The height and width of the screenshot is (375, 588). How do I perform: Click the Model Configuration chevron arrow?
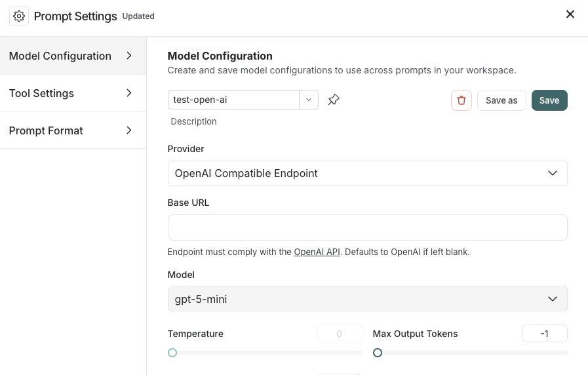(129, 56)
